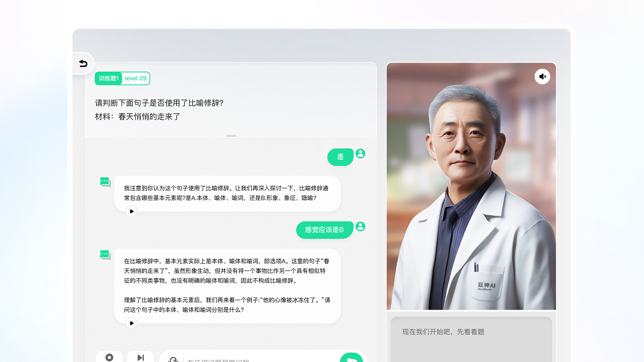Screen dimensions: 644x362
Task: Click the level 29 badge
Action: click(x=136, y=78)
